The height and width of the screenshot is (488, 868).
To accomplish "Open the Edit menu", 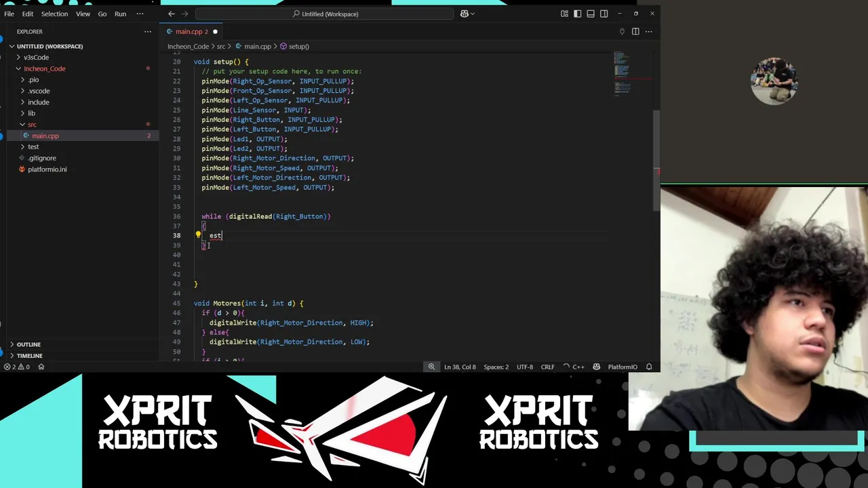I will 28,14.
